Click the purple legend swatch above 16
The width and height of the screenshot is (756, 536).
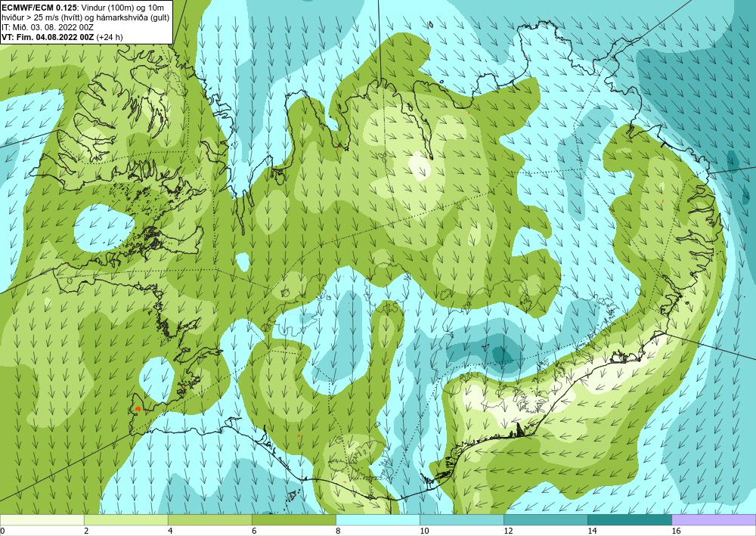pyautogui.click(x=714, y=520)
